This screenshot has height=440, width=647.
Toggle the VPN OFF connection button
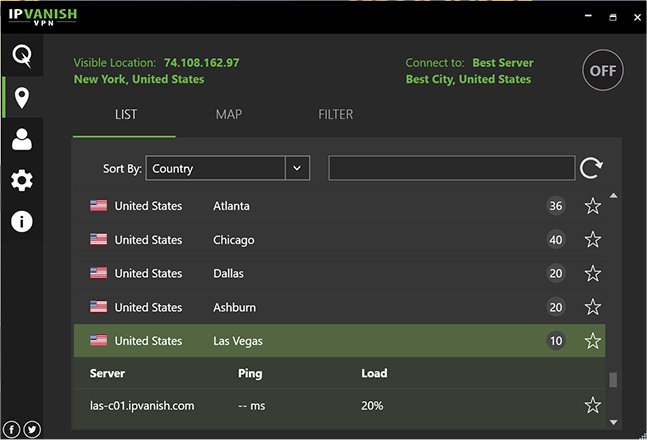pyautogui.click(x=602, y=71)
